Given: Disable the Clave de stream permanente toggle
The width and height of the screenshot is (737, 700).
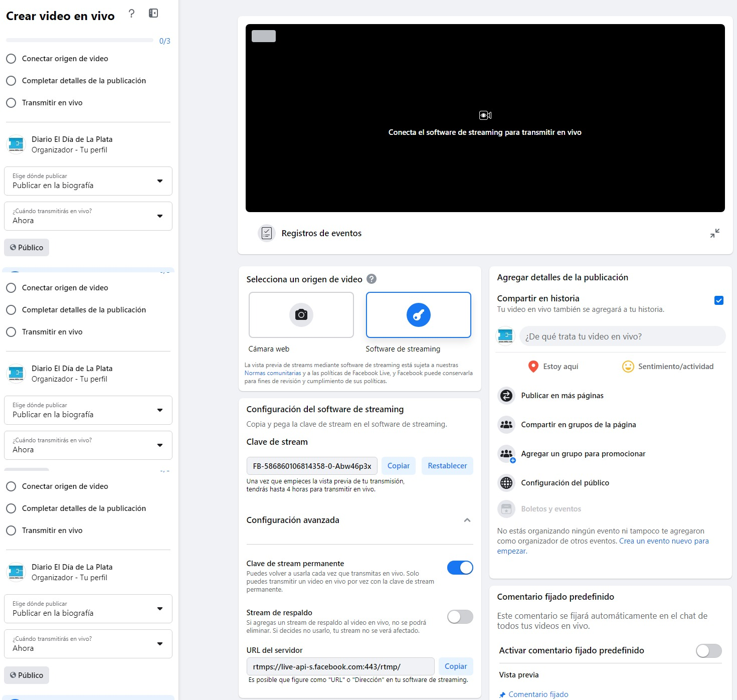Looking at the screenshot, I should [460, 568].
